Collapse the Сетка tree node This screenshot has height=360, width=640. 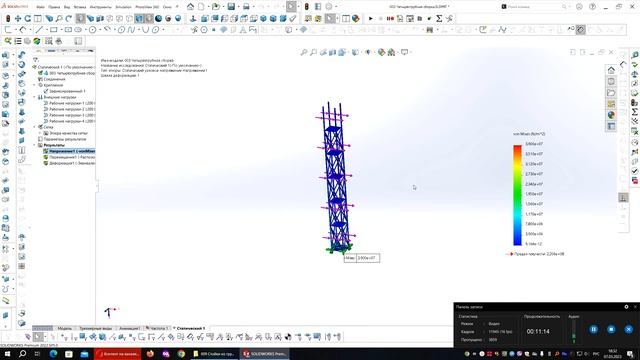pos(35,127)
